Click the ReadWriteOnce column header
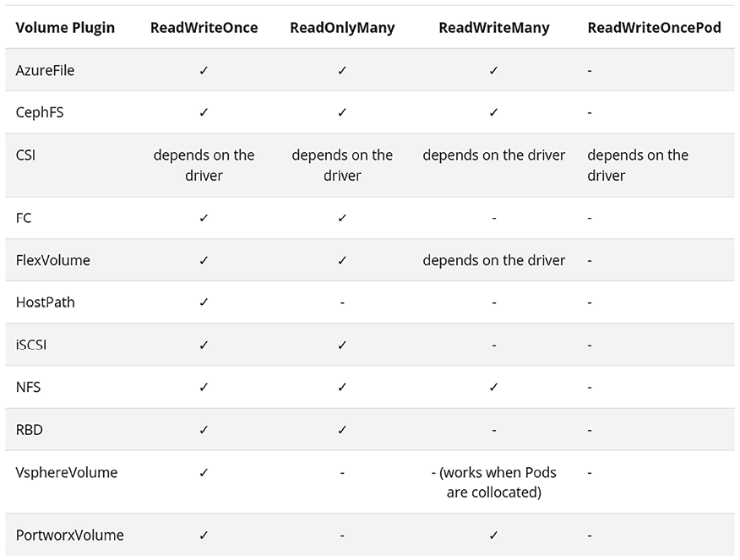740x560 pixels. click(x=204, y=28)
